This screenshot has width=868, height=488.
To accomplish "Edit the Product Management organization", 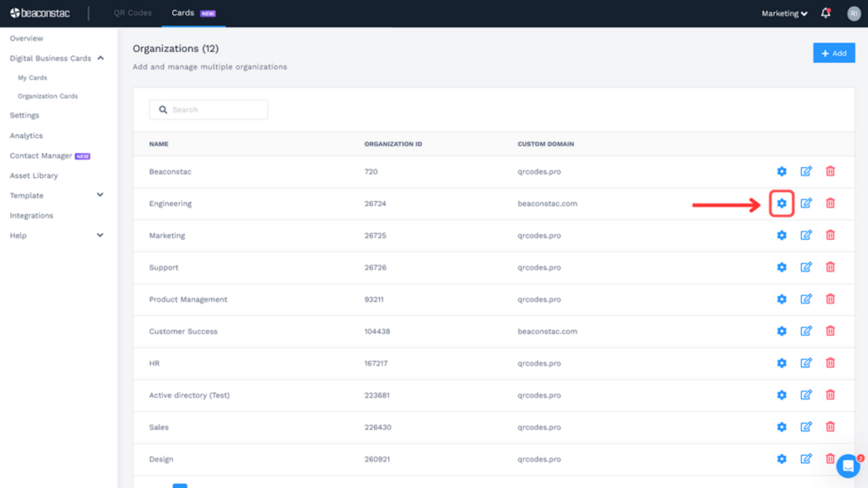I will pyautogui.click(x=806, y=299).
